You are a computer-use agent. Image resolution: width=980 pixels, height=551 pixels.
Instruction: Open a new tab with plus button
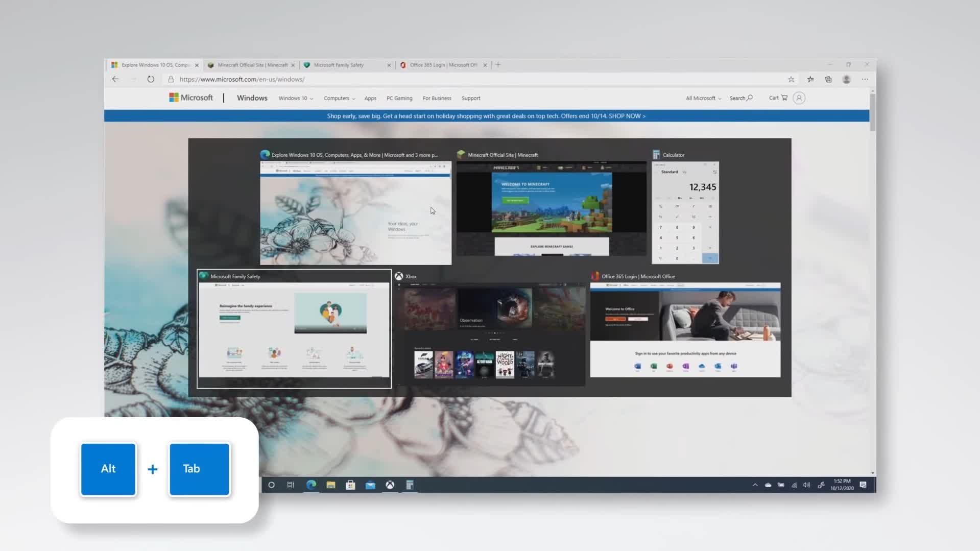(498, 65)
